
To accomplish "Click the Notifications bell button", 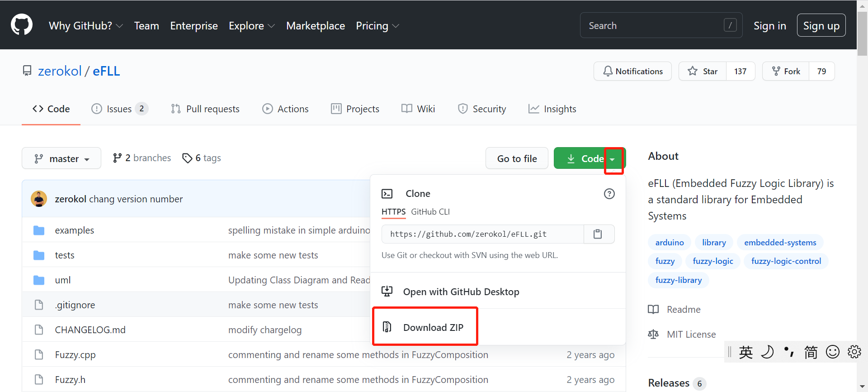I will (x=632, y=71).
